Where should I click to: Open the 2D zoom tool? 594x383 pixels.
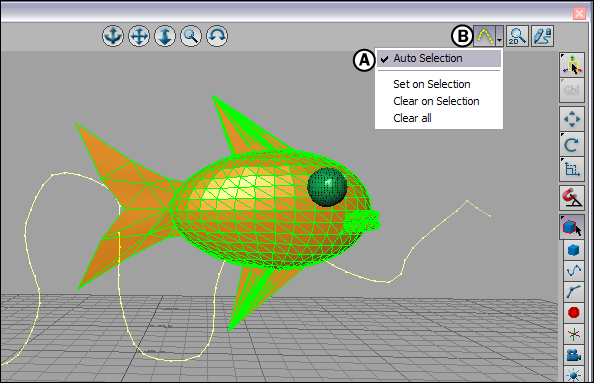pyautogui.click(x=517, y=36)
